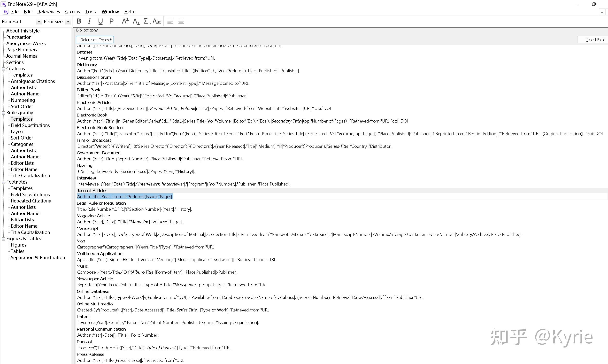Select Categories under Bibliography
Image resolution: width=608 pixels, height=364 pixels.
22,144
